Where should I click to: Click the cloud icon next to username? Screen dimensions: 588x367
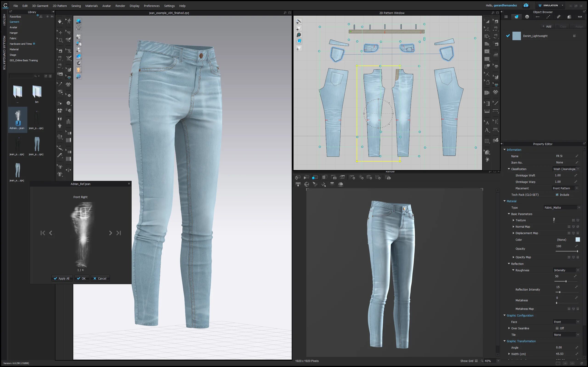point(526,5)
